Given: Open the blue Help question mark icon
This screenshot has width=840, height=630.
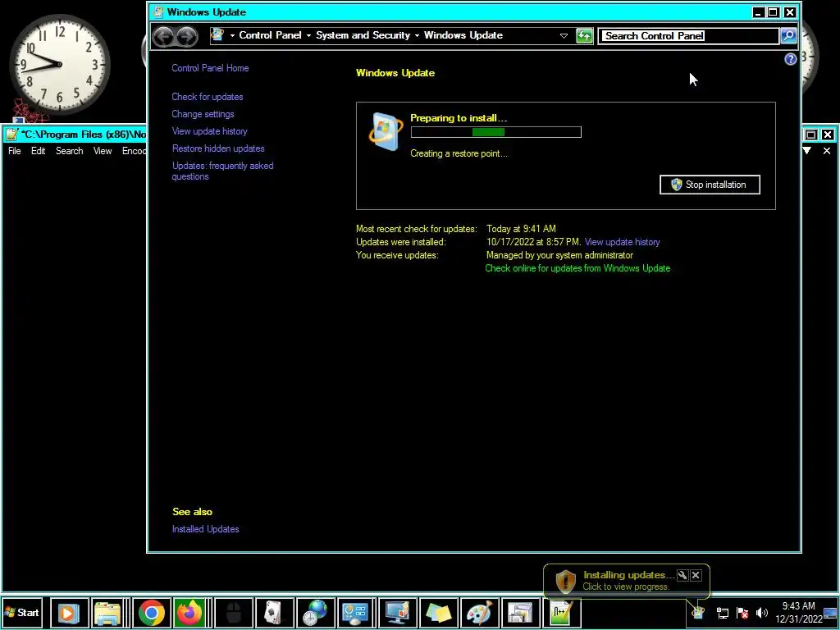Looking at the screenshot, I should click(790, 59).
